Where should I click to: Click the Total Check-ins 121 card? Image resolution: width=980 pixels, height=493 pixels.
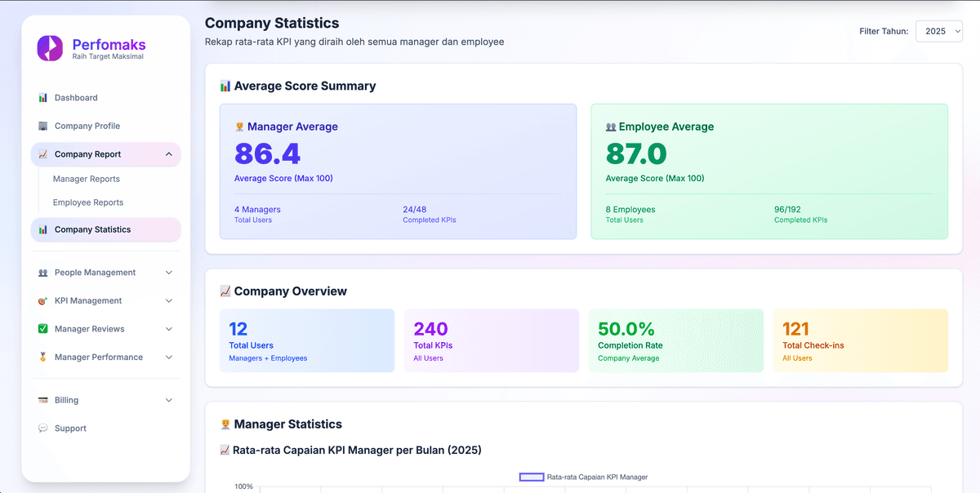861,340
